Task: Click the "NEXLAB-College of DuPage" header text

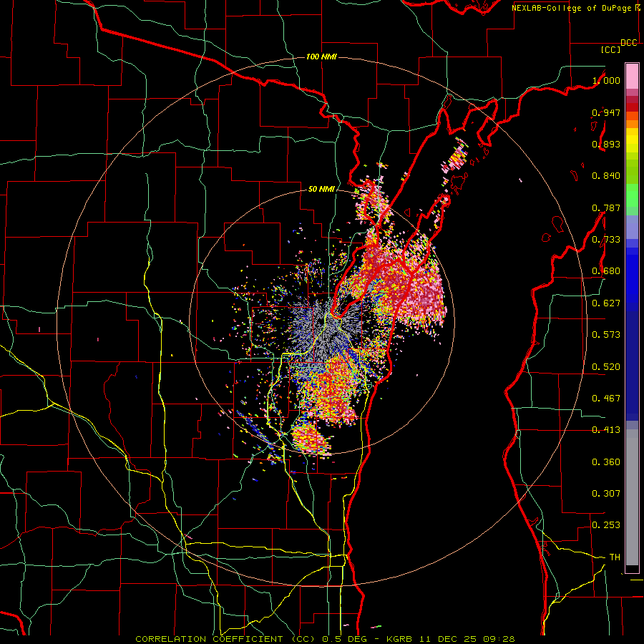Action: (x=572, y=8)
